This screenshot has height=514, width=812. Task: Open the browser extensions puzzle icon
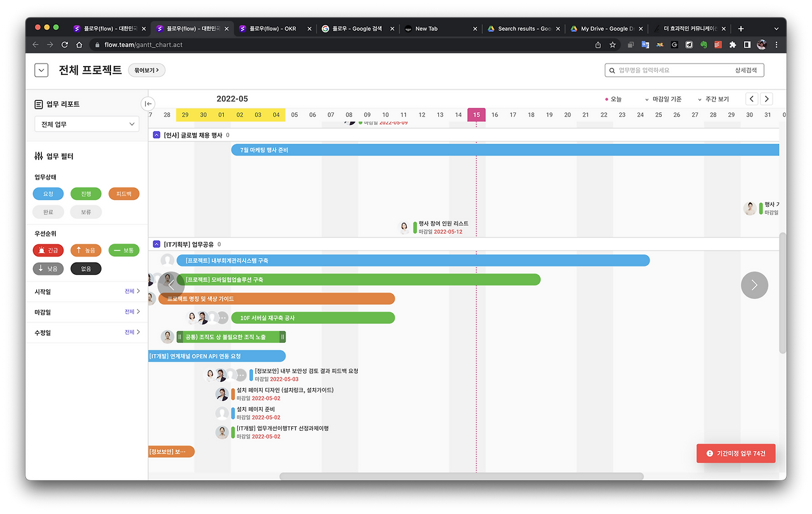[733, 45]
